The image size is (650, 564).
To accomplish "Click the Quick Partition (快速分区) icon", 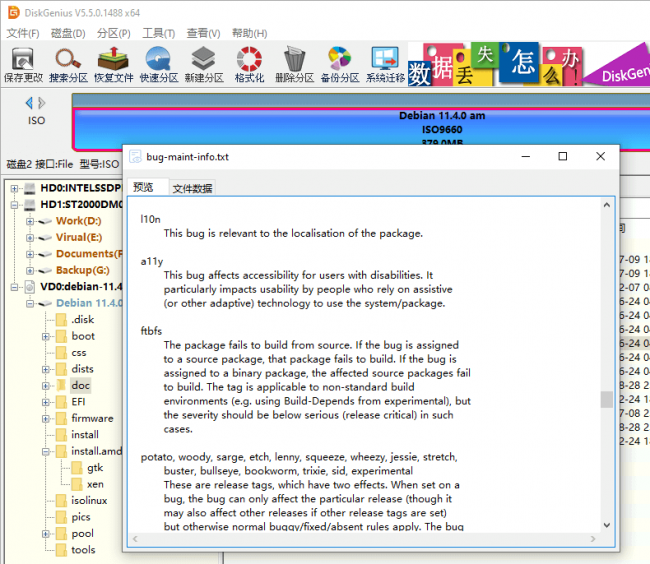I will tap(159, 65).
